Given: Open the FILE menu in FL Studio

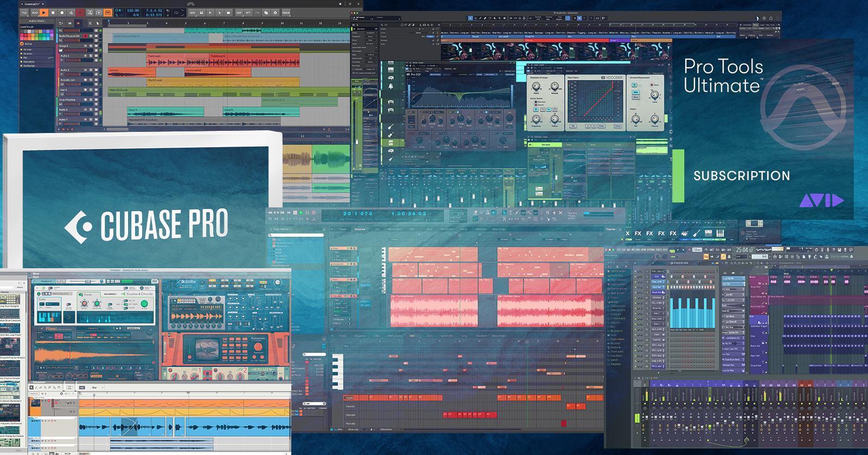Looking at the screenshot, I should (x=618, y=250).
